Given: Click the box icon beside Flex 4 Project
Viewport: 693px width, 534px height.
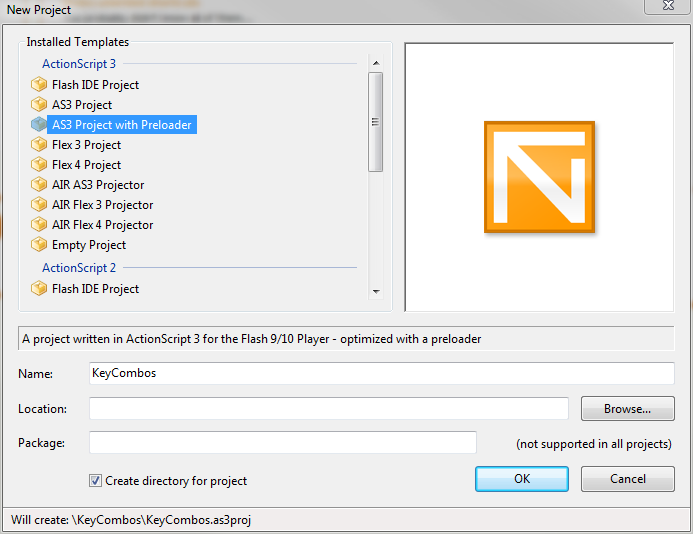Looking at the screenshot, I should coord(39,164).
